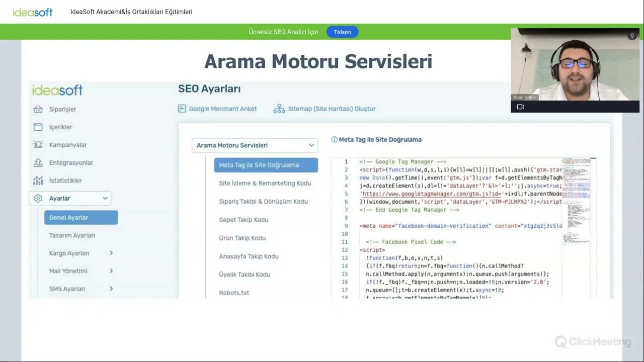Click the SMS Ayarları label

click(67, 289)
